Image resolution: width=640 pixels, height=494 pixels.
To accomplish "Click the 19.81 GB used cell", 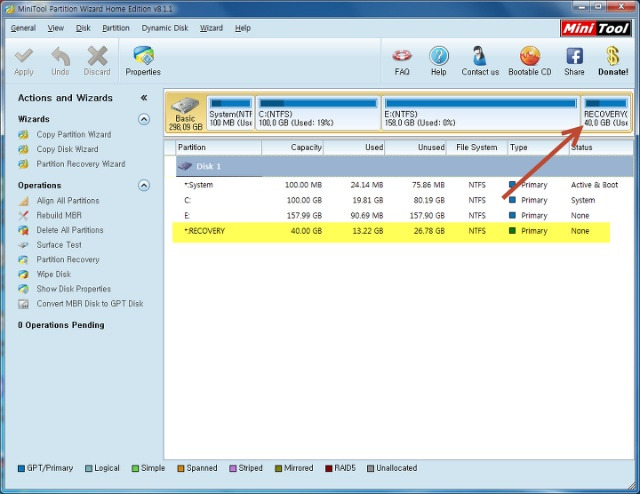I will point(368,200).
